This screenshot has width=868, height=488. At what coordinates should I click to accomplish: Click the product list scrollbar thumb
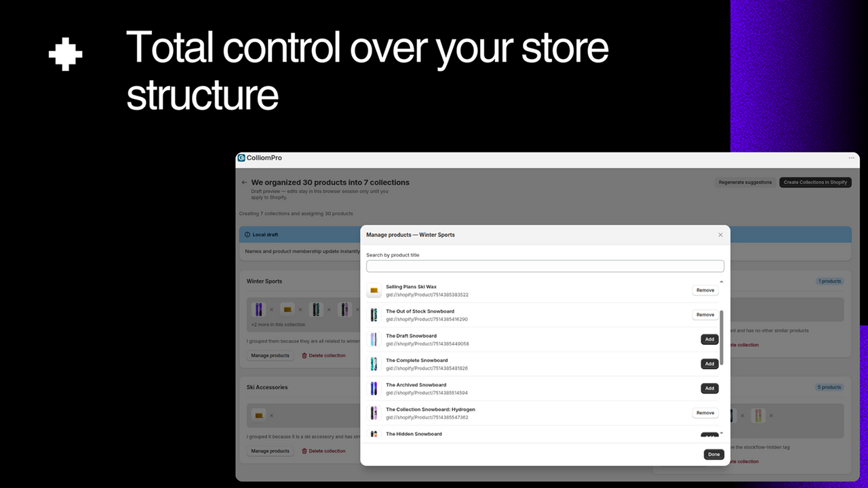point(721,338)
